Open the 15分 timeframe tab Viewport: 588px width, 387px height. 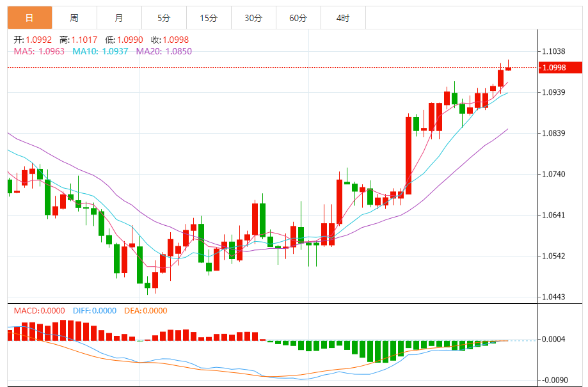tap(209, 18)
